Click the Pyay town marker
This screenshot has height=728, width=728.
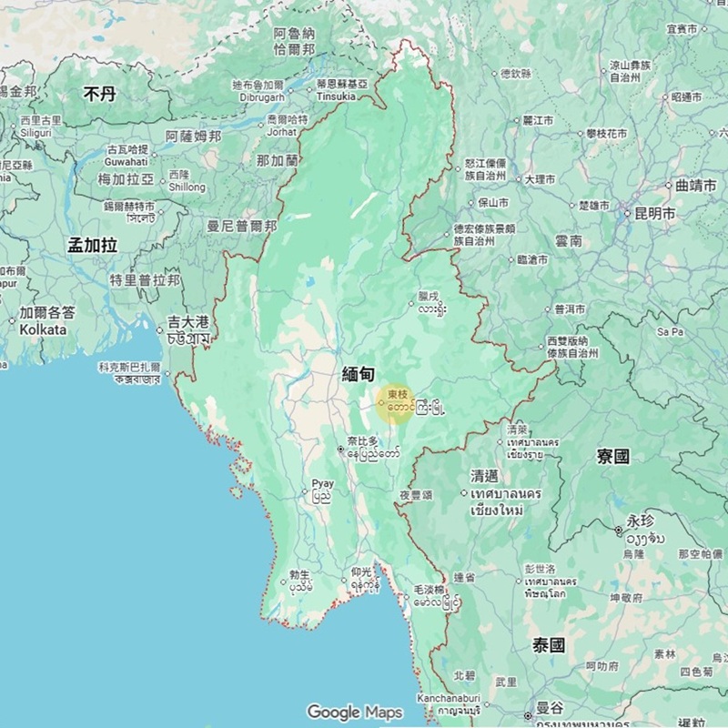point(305,491)
